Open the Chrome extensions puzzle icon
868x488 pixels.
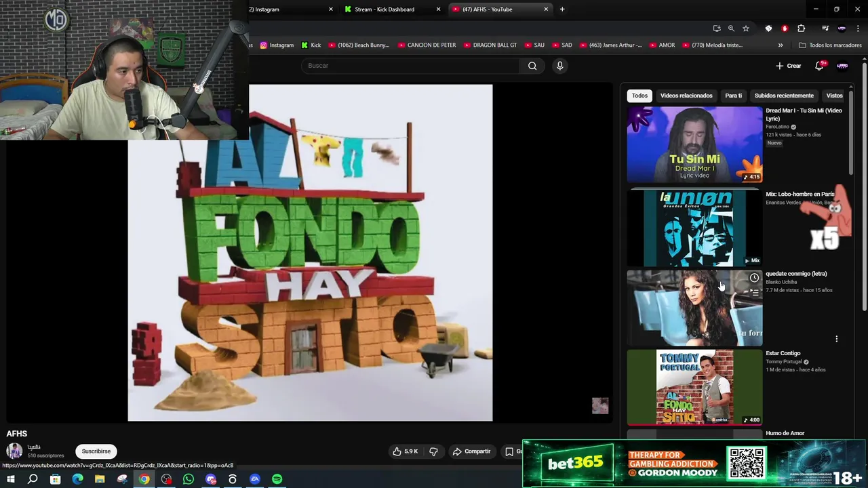coord(801,28)
